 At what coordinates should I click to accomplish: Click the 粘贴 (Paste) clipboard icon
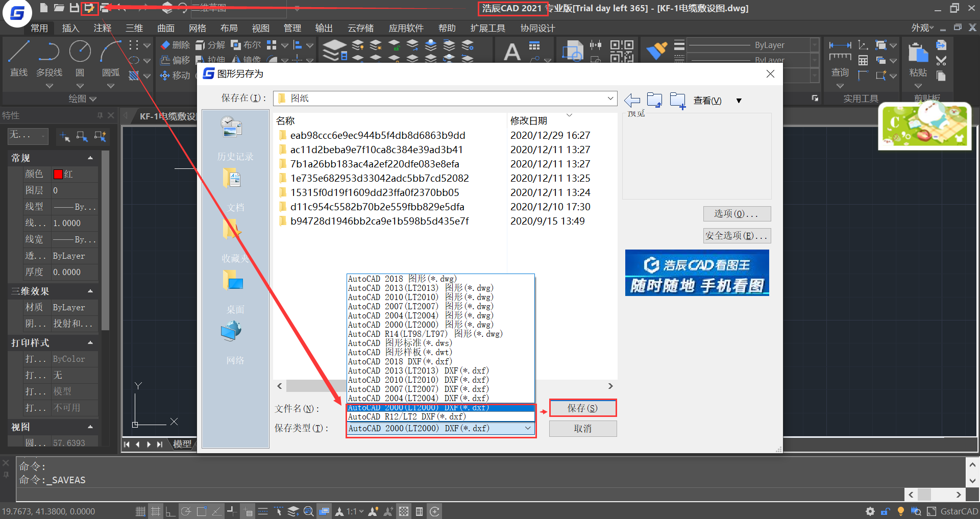click(918, 53)
